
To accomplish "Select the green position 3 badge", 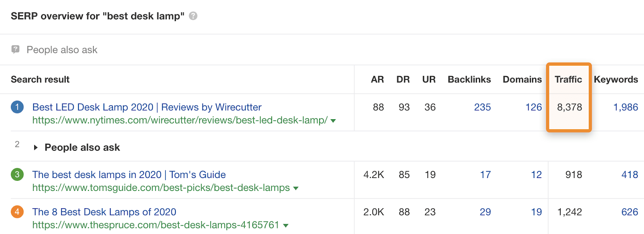I will tap(17, 174).
